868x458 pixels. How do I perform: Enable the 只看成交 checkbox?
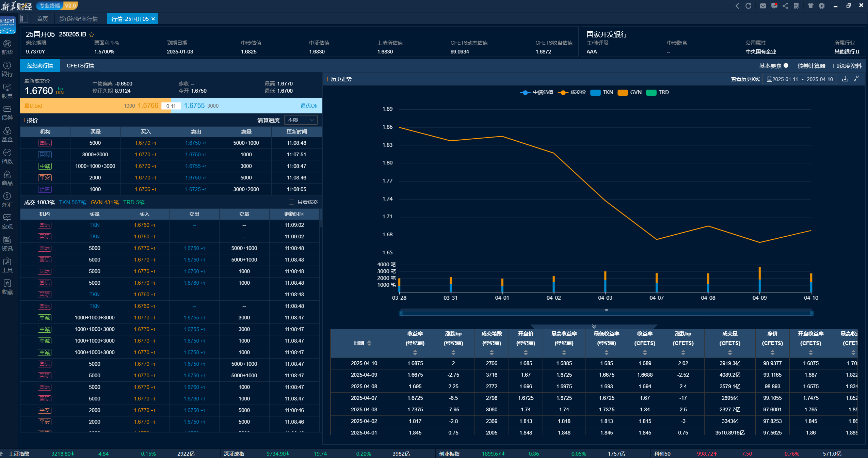[x=291, y=202]
